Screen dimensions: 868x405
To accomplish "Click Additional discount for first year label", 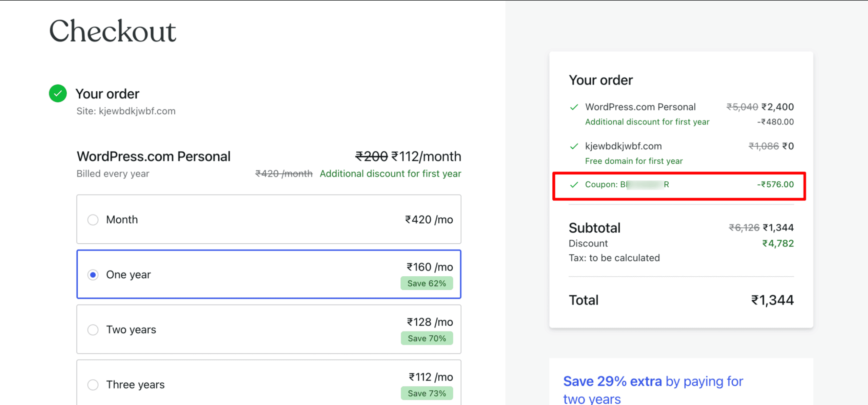I will click(647, 122).
